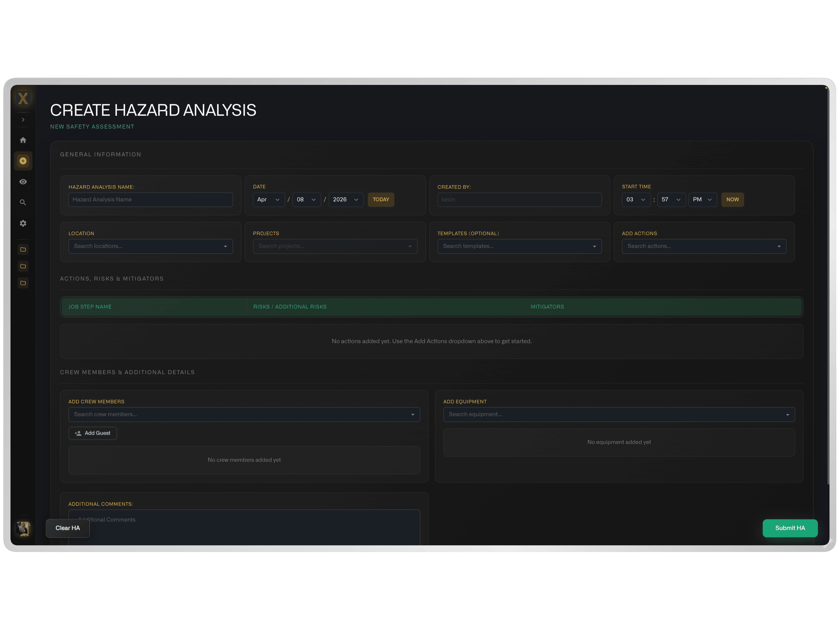
Task: Open the Search templates combo box
Action: click(520, 247)
